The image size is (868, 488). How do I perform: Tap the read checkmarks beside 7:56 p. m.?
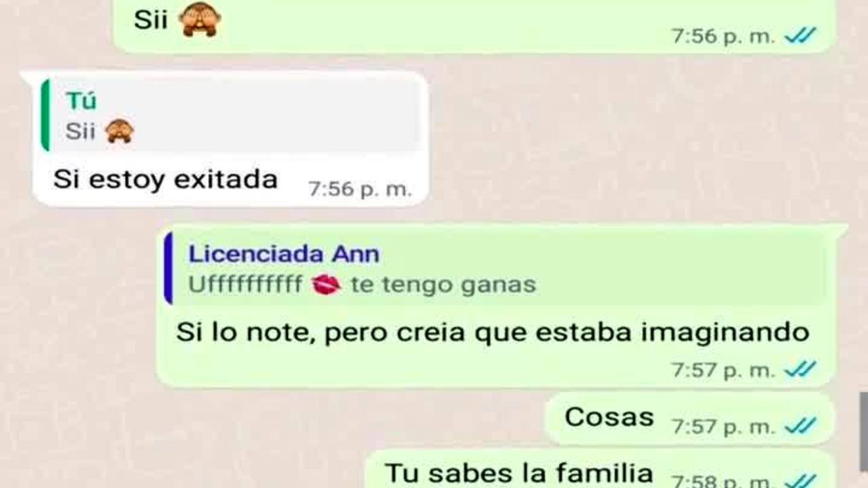tap(800, 36)
